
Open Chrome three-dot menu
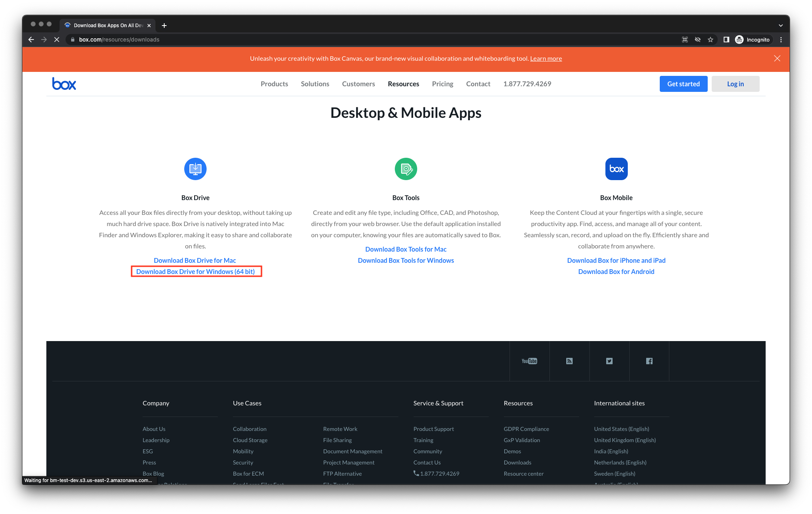[x=781, y=40]
